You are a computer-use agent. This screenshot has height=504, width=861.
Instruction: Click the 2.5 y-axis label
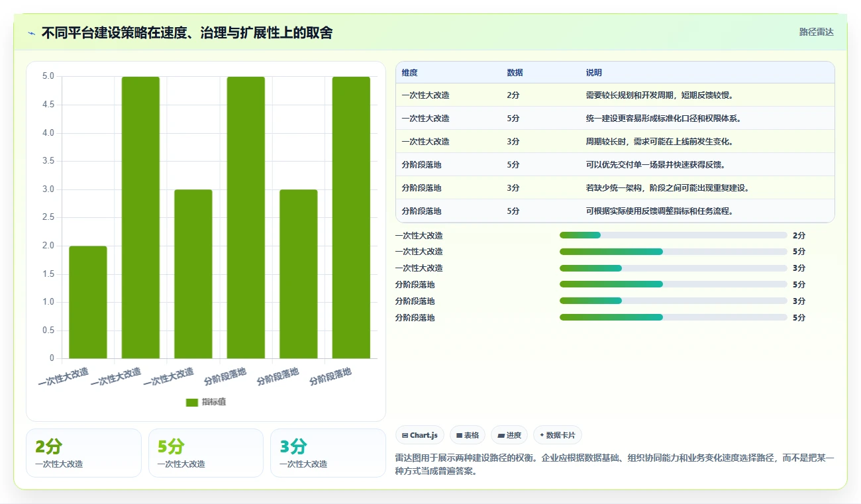tap(48, 217)
